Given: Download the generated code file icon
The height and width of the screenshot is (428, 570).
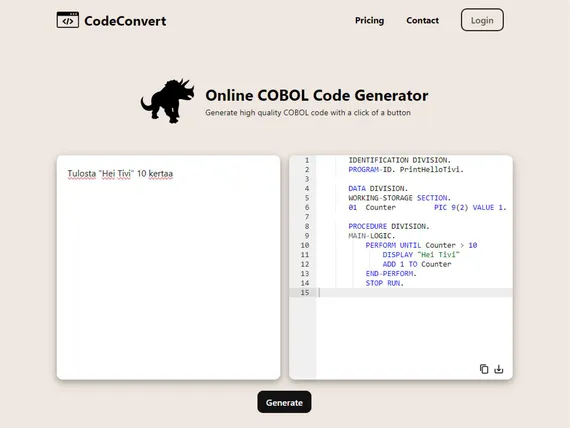Looking at the screenshot, I should [499, 369].
